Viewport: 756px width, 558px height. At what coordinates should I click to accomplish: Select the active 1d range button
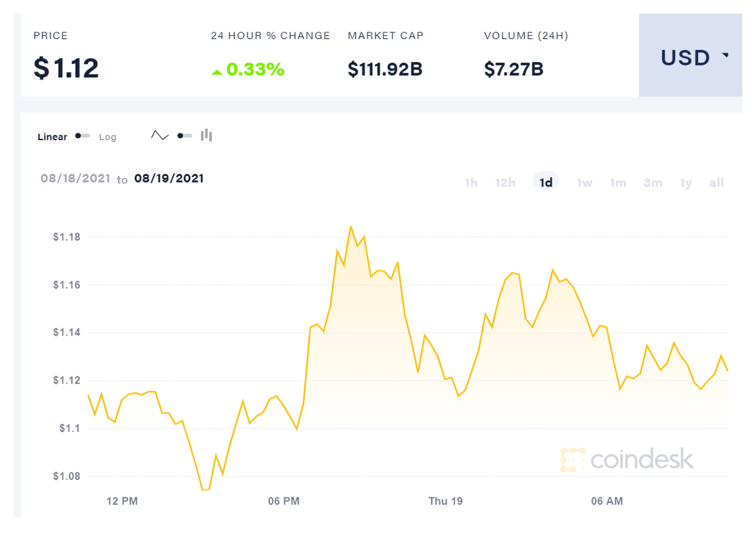[546, 183]
